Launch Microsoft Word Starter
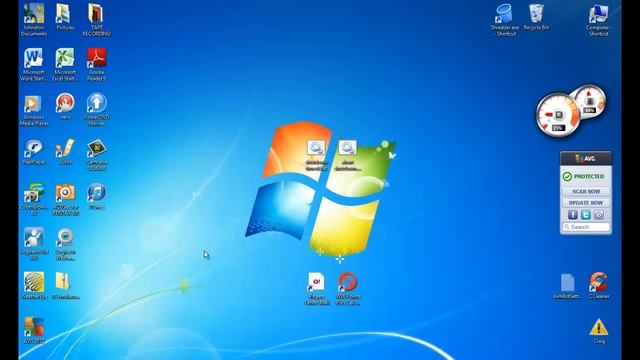640x360 pixels. [33, 64]
